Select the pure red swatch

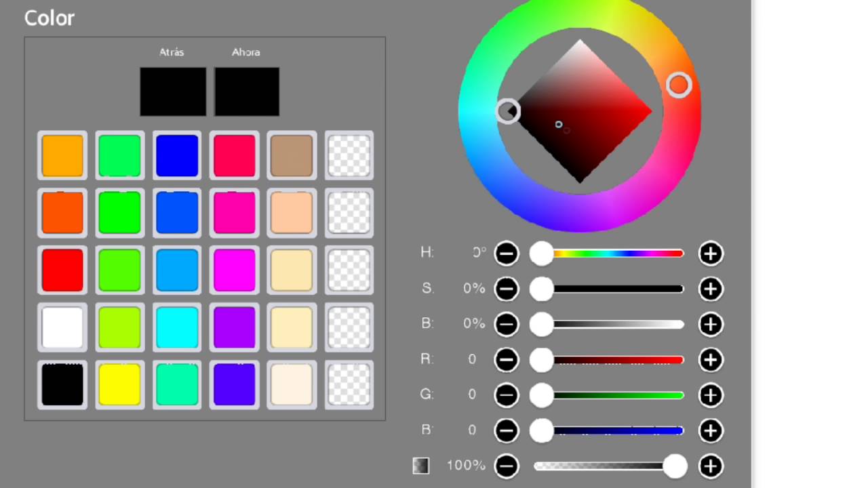coord(62,270)
